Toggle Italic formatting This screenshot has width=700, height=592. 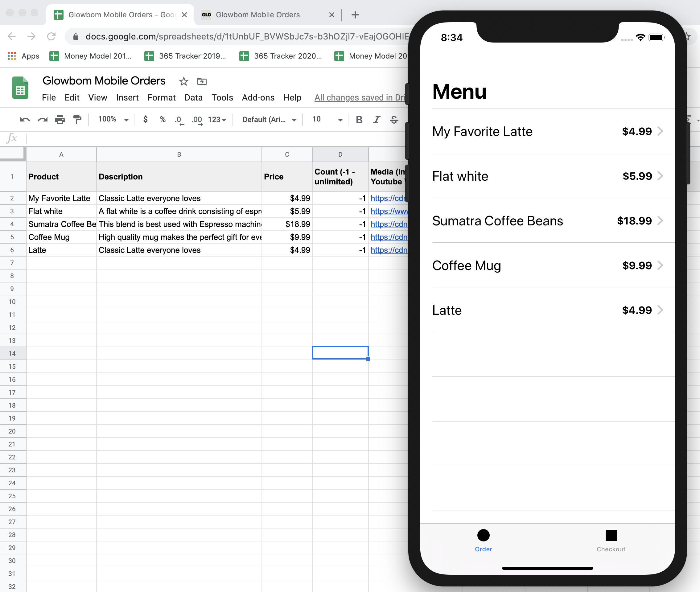[x=377, y=119]
